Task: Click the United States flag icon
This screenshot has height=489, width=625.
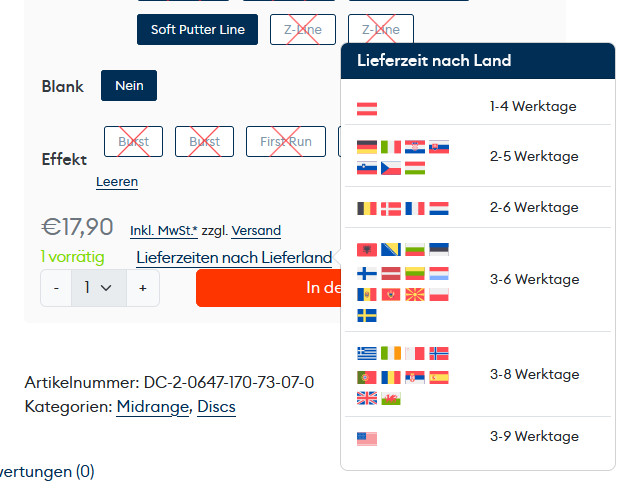Action: coord(367,438)
